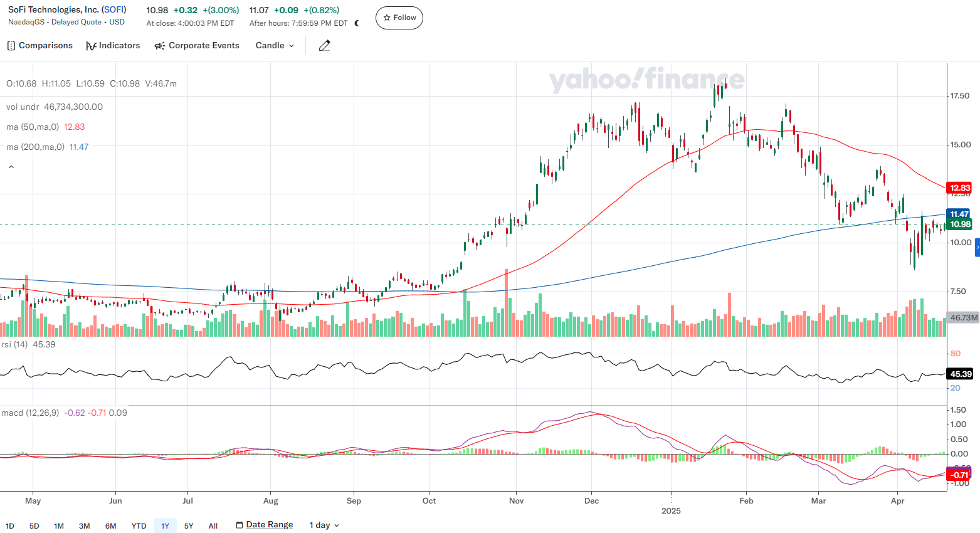
Task: Select the ma (200,ma,0) indicator label
Action: click(x=35, y=147)
